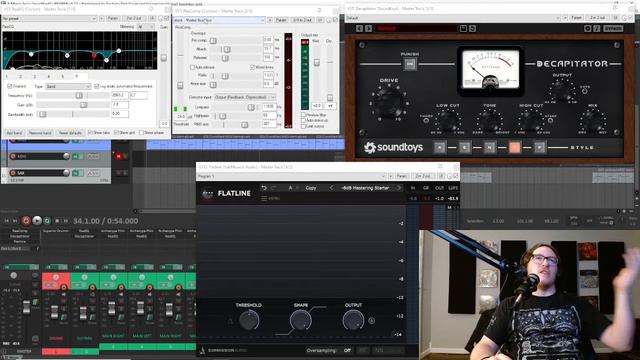
Task: Click ReaEQ Frequency value input field
Action: point(120,95)
